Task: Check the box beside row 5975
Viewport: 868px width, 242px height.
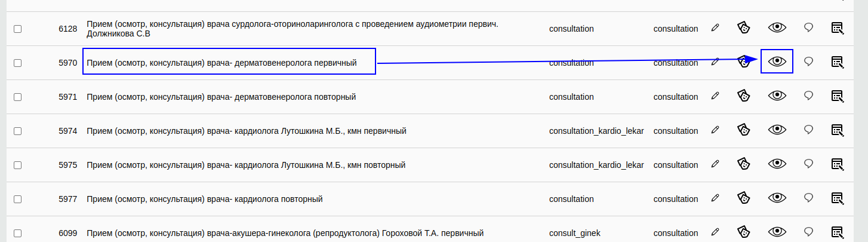Action: click(18, 165)
